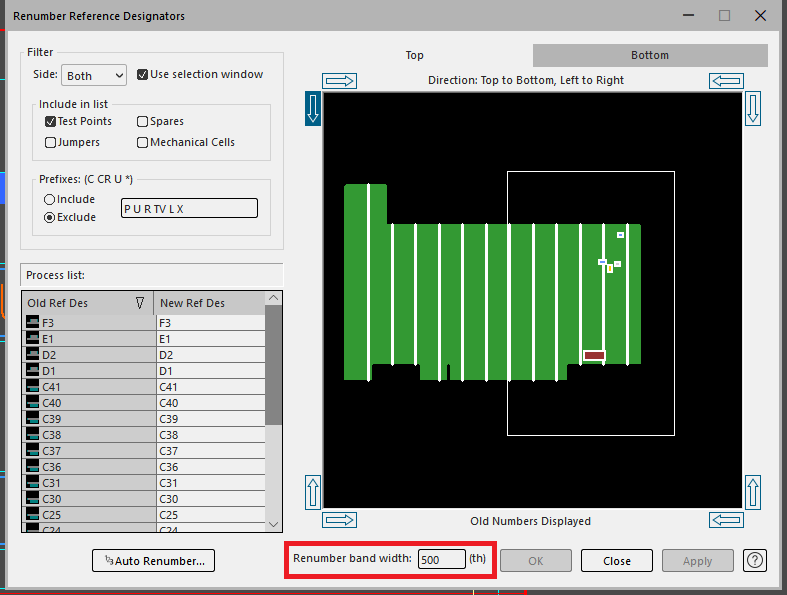This screenshot has height=595, width=787.
Task: Switch to the Bottom tab
Action: pos(649,55)
